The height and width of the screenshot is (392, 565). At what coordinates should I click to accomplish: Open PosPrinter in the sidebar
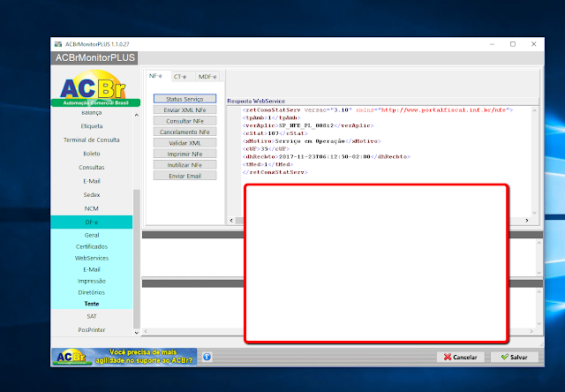point(92,329)
